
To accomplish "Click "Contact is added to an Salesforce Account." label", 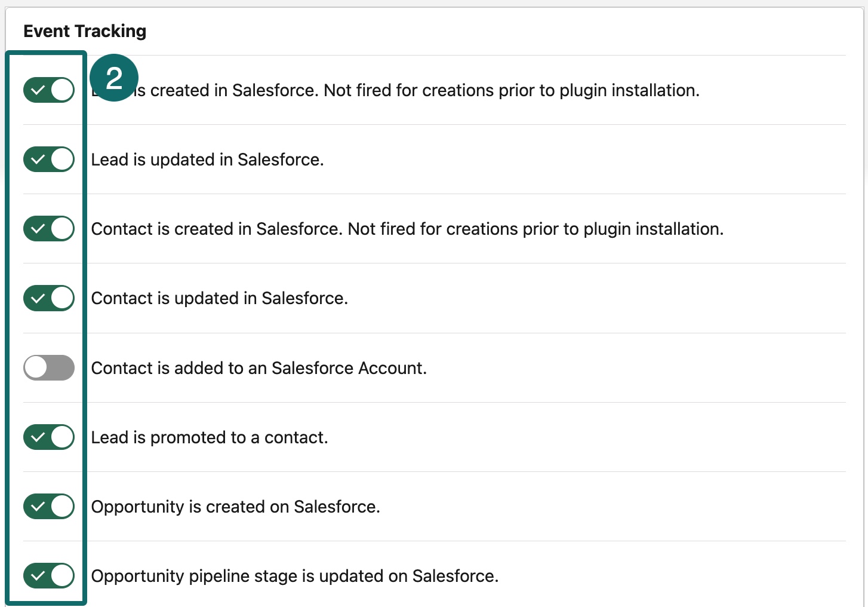I will pos(258,368).
